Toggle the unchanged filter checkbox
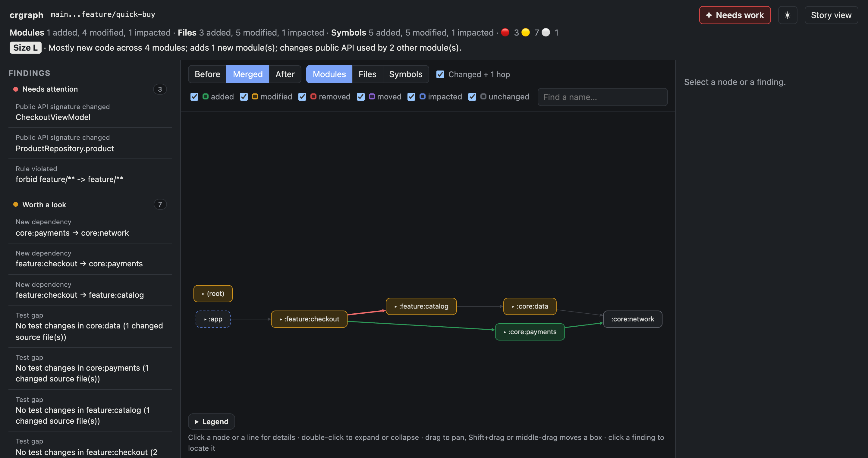The width and height of the screenshot is (868, 458). tap(472, 97)
